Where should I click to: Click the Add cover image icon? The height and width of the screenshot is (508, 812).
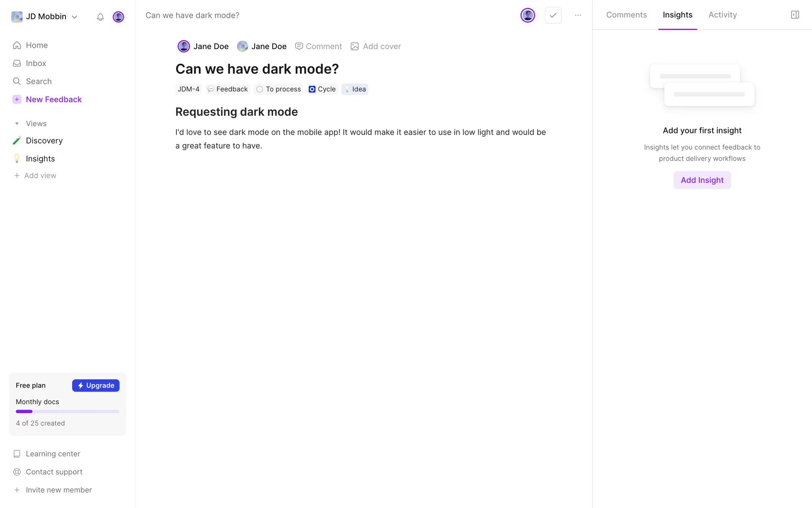coord(355,46)
